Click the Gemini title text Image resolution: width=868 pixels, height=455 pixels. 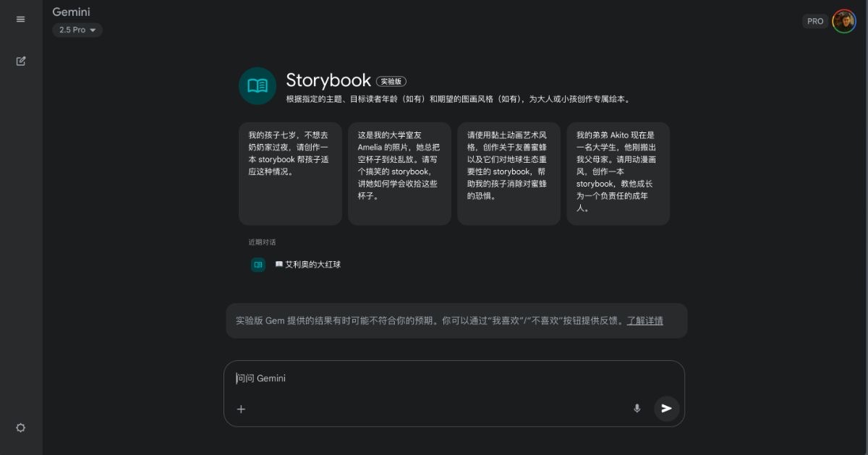(71, 12)
